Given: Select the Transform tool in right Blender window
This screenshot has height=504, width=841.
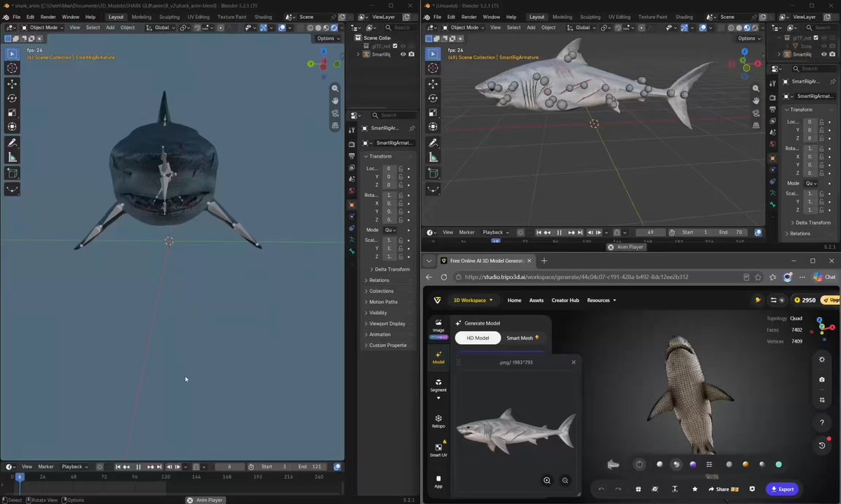Looking at the screenshot, I should (433, 127).
